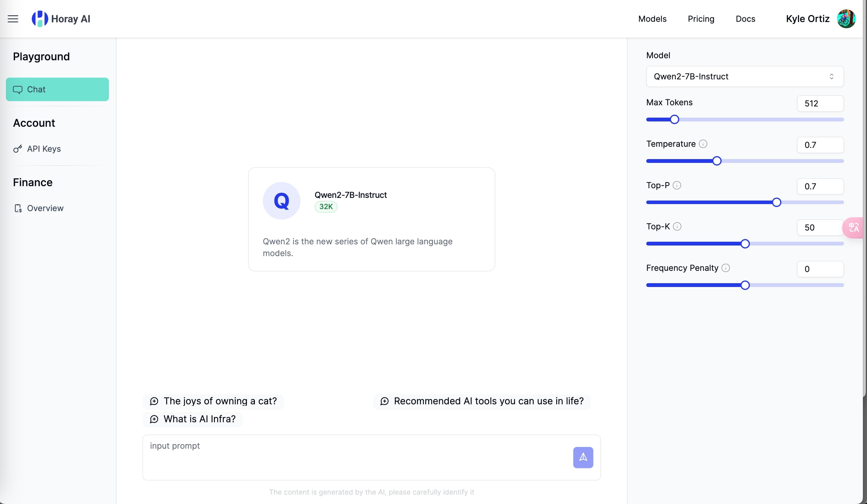Image resolution: width=867 pixels, height=504 pixels.
Task: Choose 'Recommended AI tools' suggestion
Action: click(x=482, y=401)
